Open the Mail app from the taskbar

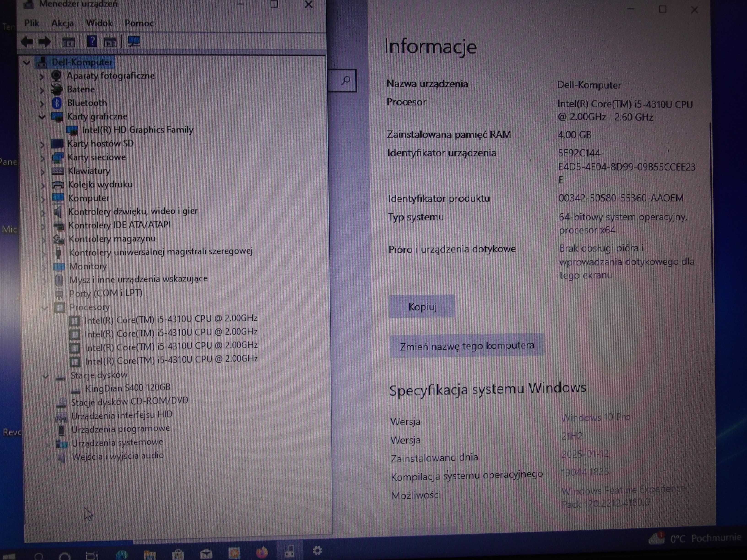pos(206,554)
